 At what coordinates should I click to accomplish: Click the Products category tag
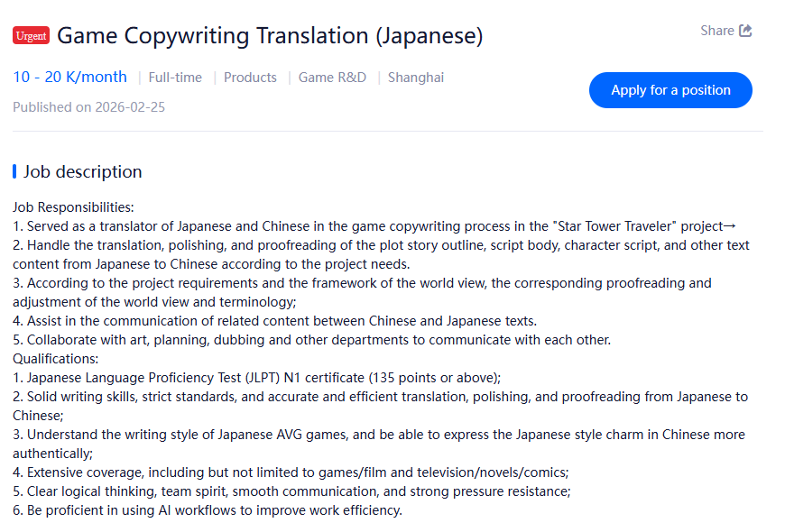pyautogui.click(x=250, y=78)
